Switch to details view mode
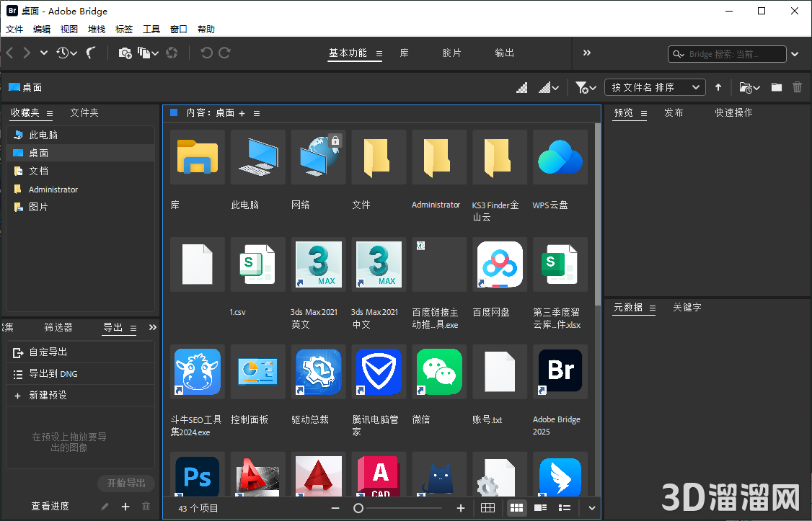The width and height of the screenshot is (812, 521). pos(541,508)
